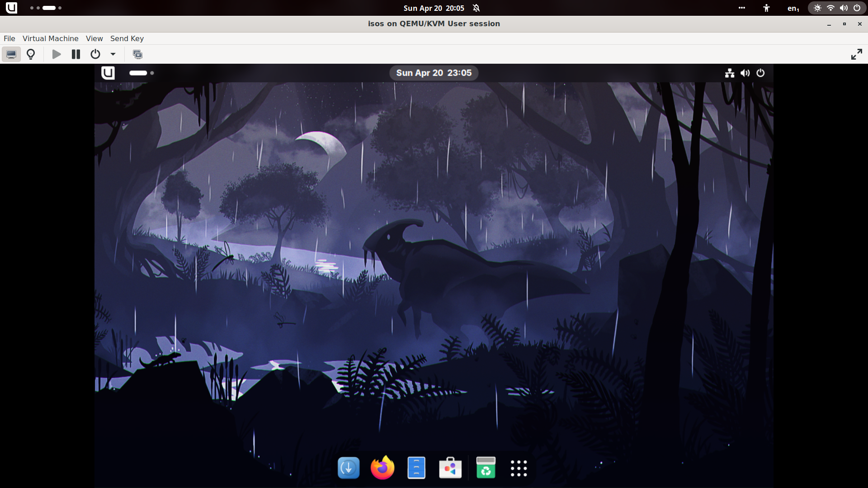This screenshot has height=488, width=868.
Task: Open the Send Key menu
Action: tap(127, 38)
